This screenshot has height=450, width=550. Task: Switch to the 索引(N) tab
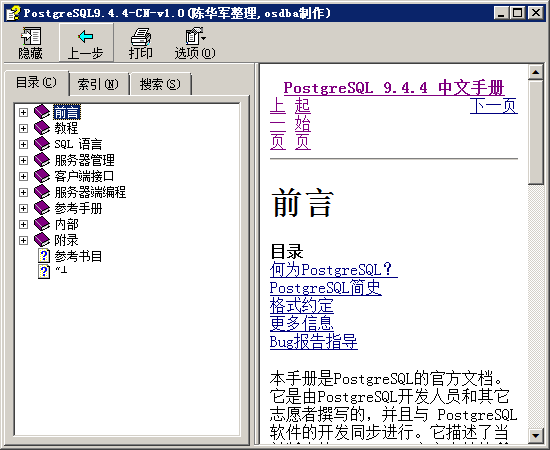[98, 84]
